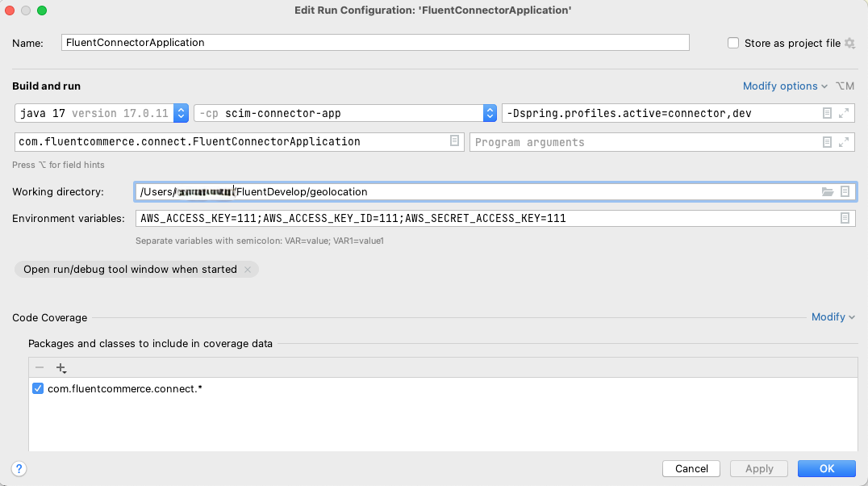This screenshot has height=486, width=868.
Task: Expand the Modify options menu
Action: (x=785, y=86)
